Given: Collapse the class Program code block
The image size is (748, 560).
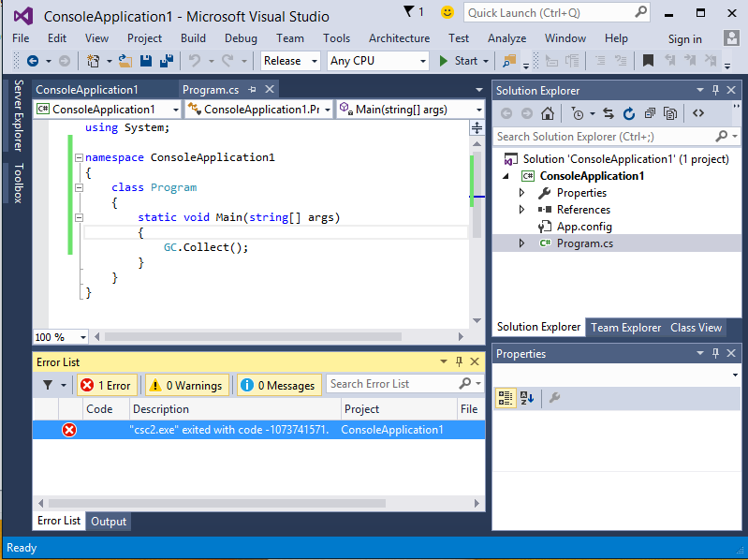Looking at the screenshot, I should [x=79, y=187].
